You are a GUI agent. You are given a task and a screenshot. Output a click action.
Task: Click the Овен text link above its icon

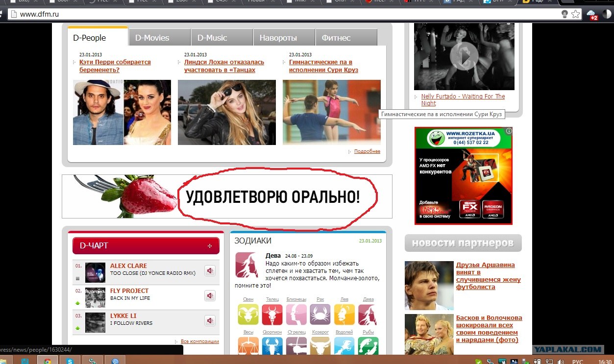248,299
